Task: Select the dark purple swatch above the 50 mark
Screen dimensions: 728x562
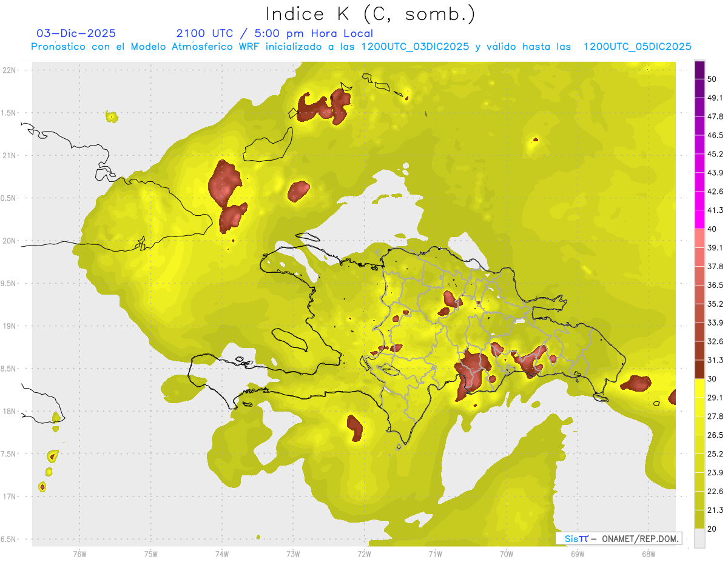Action: 699,70
